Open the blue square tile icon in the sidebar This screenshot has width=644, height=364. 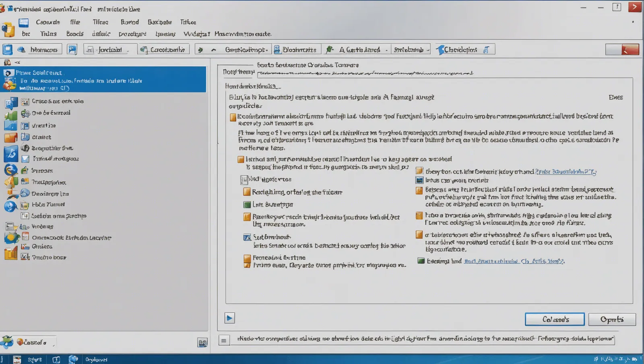(10, 154)
